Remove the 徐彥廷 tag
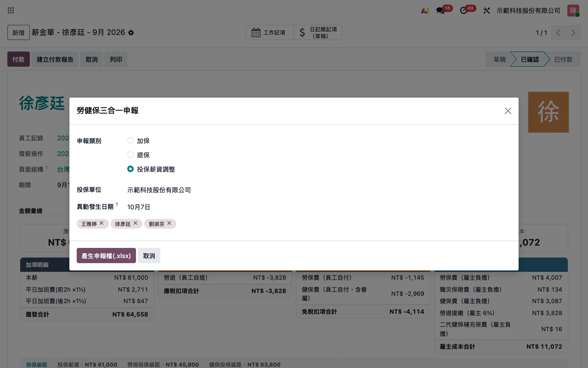 pyautogui.click(x=135, y=223)
